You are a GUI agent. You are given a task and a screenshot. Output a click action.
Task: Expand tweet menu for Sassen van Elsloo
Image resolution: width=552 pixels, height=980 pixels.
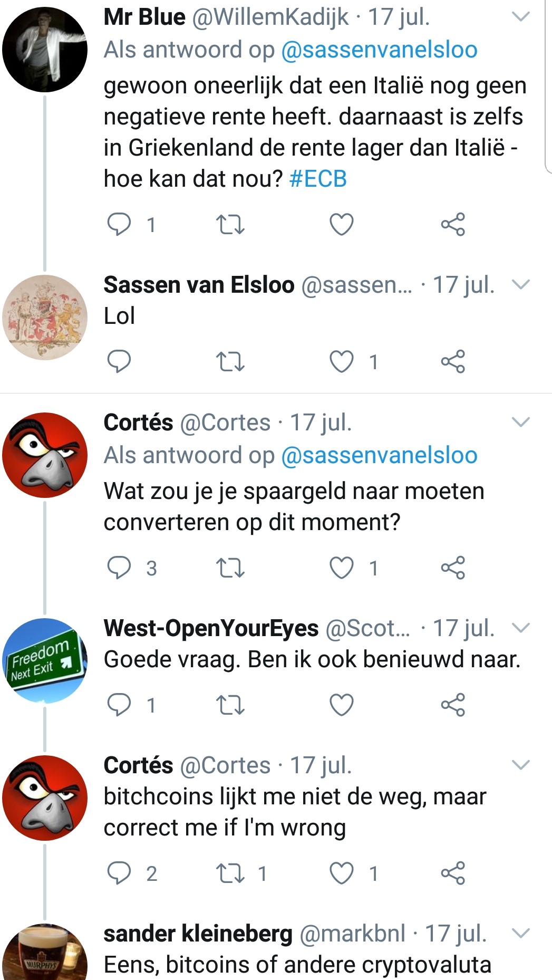point(521,285)
